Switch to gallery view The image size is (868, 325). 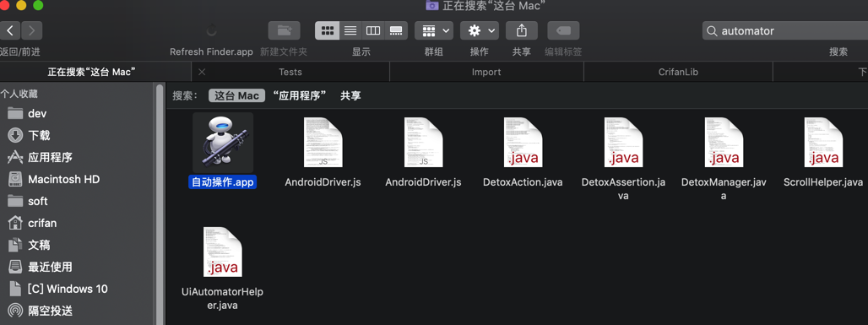coord(396,30)
